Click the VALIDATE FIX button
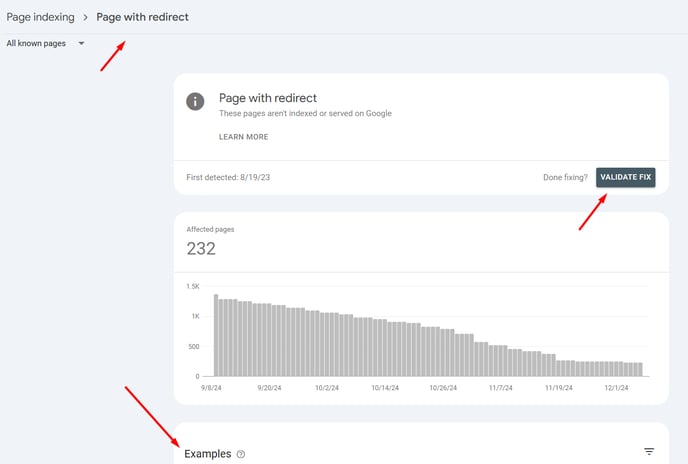 (625, 177)
